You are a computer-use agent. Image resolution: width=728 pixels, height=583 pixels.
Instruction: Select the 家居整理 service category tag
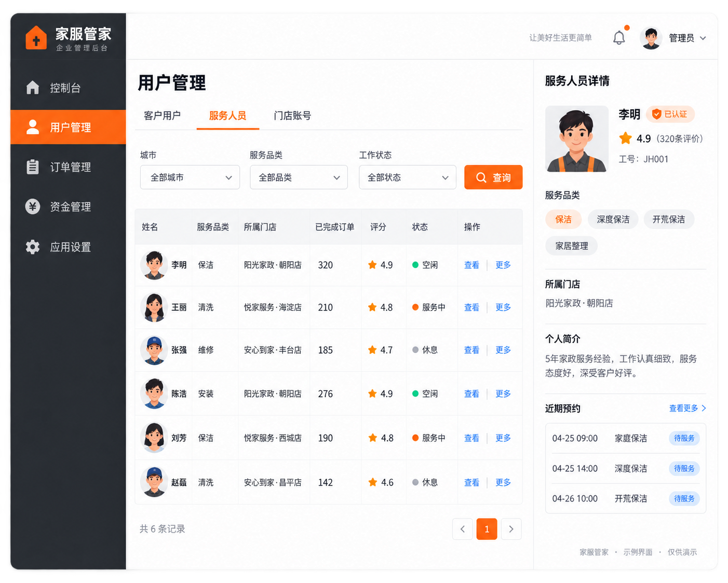pos(571,246)
